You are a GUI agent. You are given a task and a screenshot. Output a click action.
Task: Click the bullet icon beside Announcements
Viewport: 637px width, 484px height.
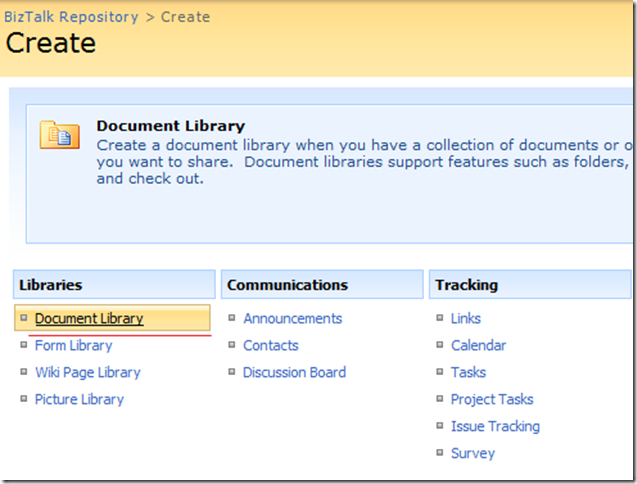(233, 319)
